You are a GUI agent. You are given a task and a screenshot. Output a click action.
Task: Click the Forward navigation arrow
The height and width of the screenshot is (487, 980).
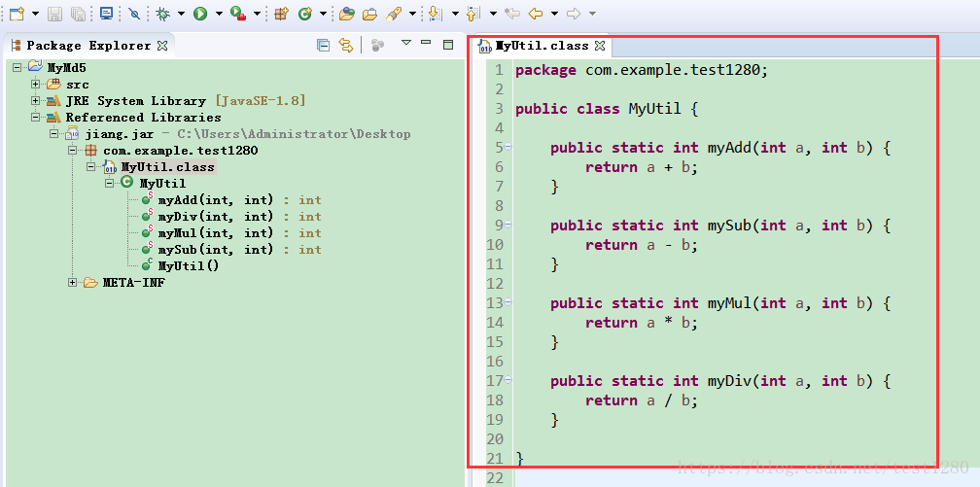(x=574, y=14)
